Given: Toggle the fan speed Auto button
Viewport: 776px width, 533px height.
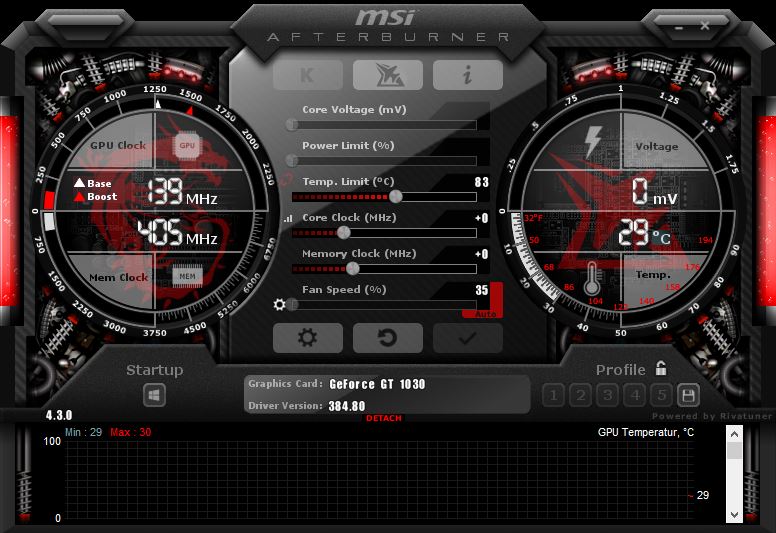Looking at the screenshot, I should [485, 314].
